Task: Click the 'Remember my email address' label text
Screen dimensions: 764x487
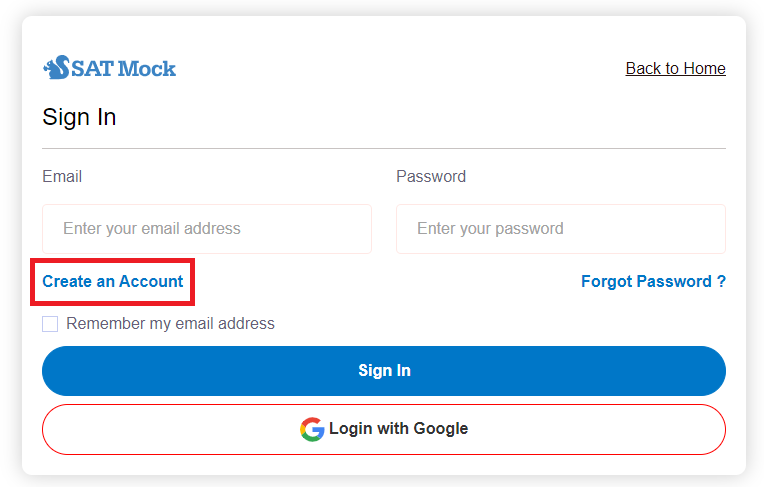Action: [170, 324]
